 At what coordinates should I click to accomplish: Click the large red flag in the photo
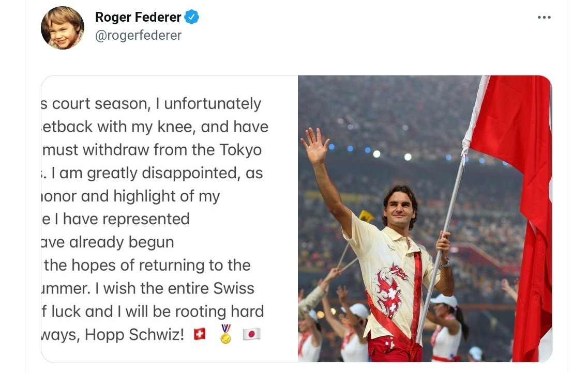pos(512,155)
